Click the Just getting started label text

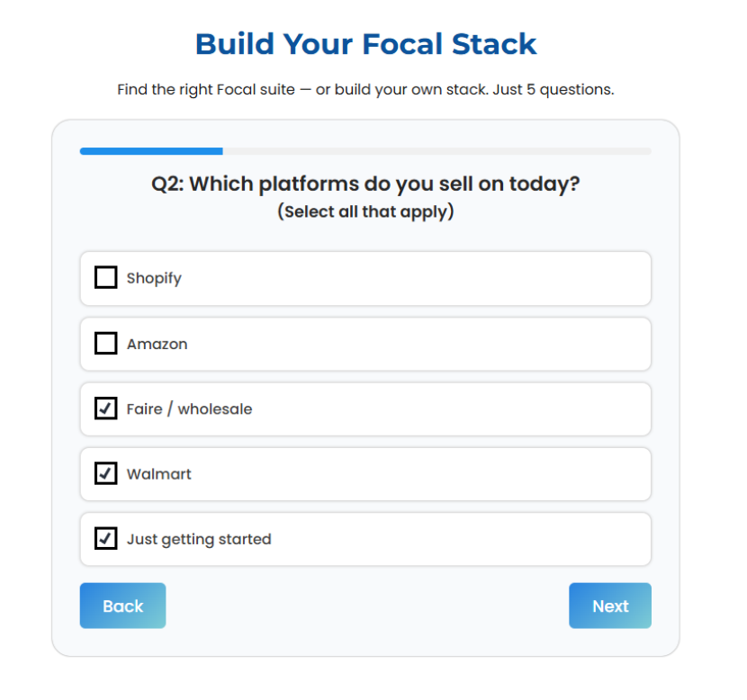tap(199, 539)
